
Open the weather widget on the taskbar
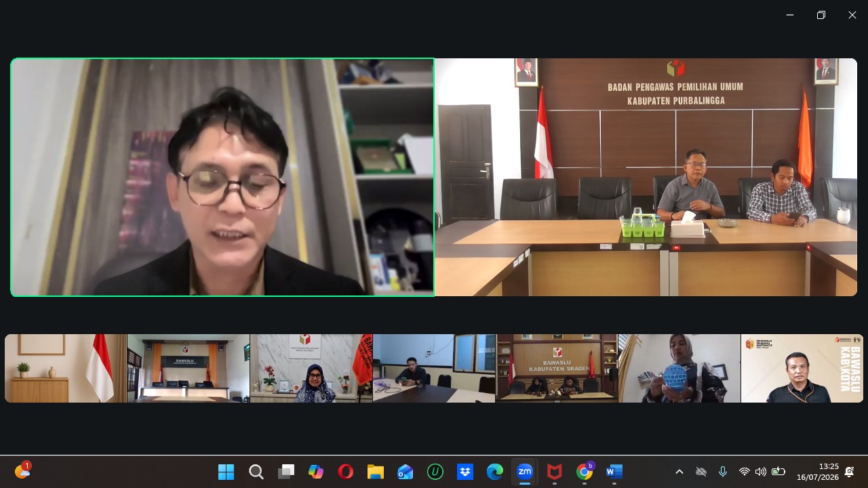click(22, 471)
